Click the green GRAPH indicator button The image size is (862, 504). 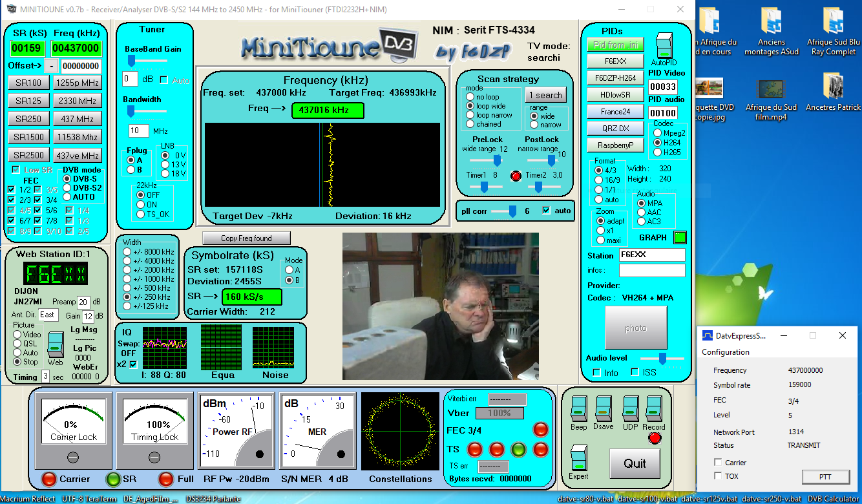click(x=679, y=237)
